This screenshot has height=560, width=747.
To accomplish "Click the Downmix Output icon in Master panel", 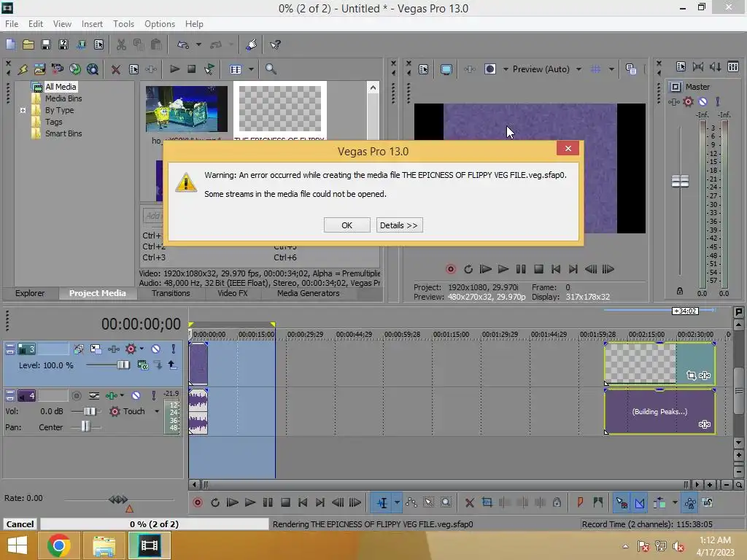I will 698,66.
